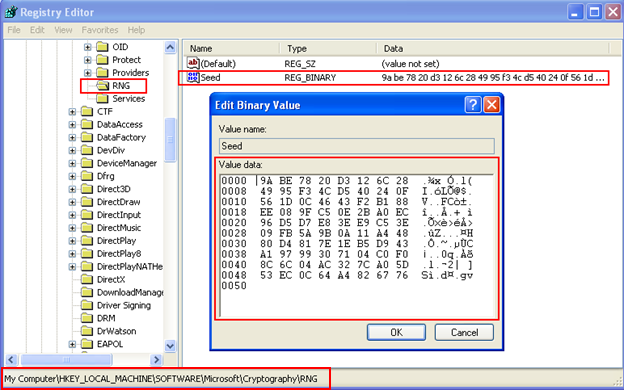Image resolution: width=624 pixels, height=390 pixels.
Task: Click the DrWatson folder icon
Action: point(87,332)
